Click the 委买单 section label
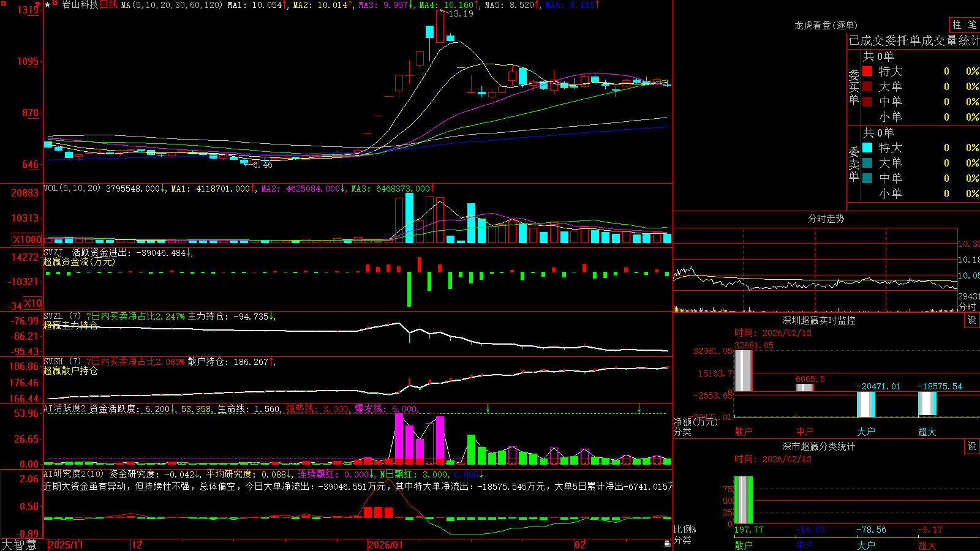Viewport: 980px width, 551px height. click(854, 88)
